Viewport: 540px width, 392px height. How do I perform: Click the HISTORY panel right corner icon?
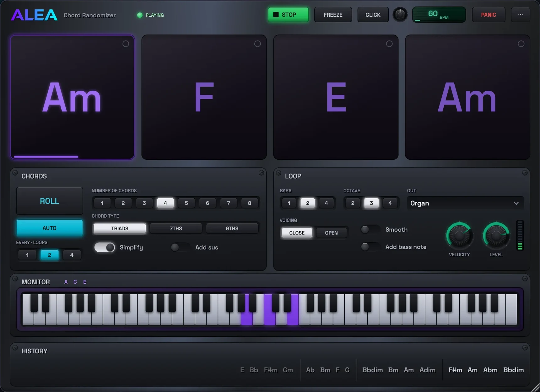point(525,348)
